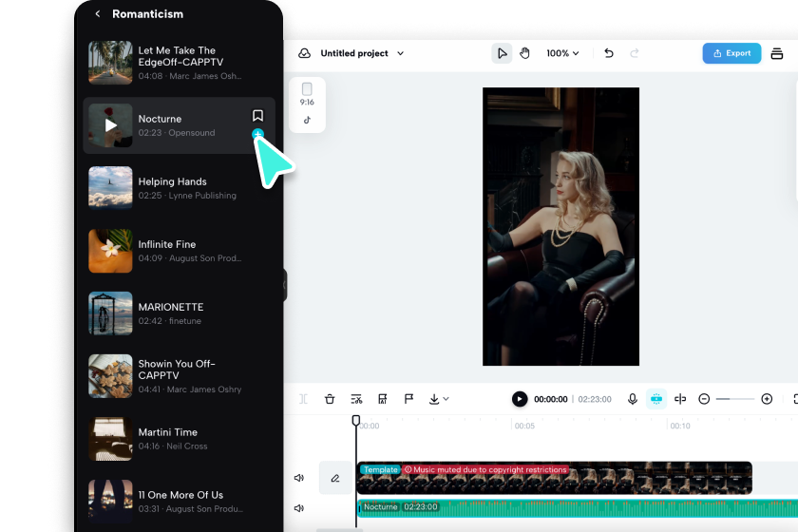The height and width of the screenshot is (532, 798).
Task: Click the align split preview icon
Action: tap(680, 399)
